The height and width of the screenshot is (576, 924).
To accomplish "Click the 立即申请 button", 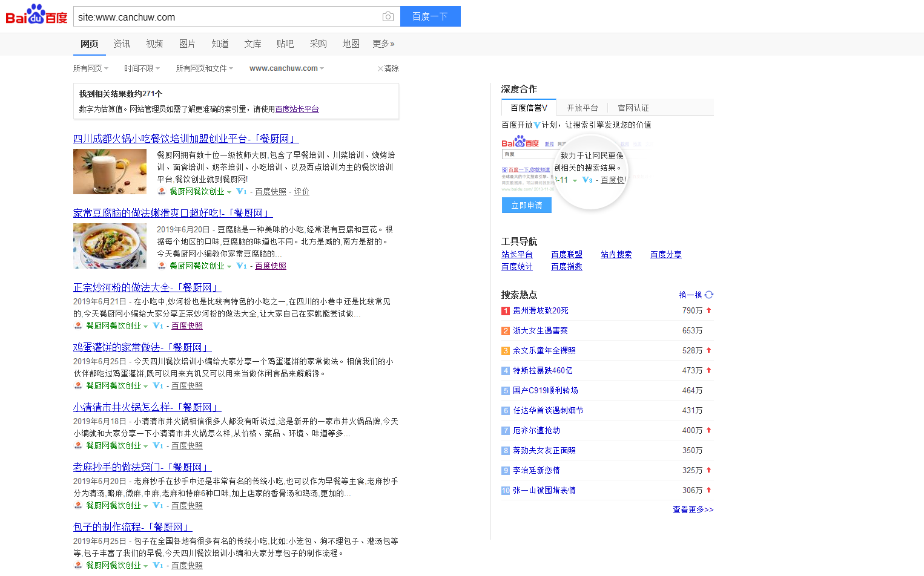I will click(527, 205).
